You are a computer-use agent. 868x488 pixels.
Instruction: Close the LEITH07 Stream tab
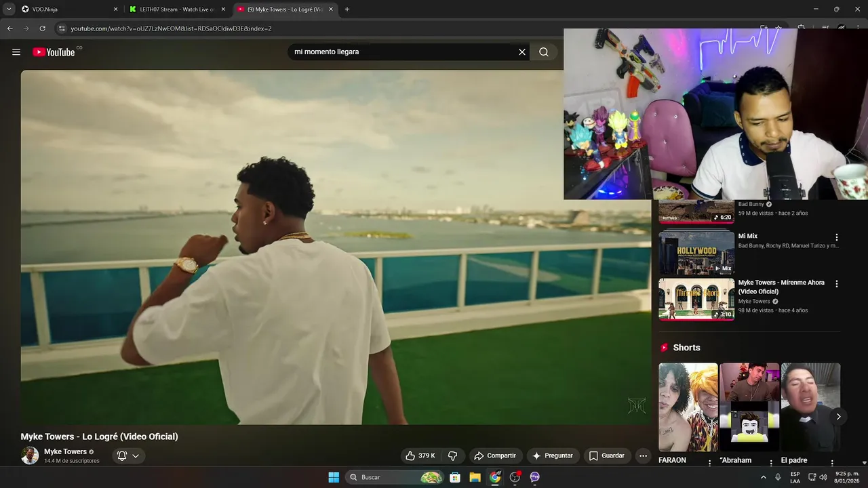click(x=224, y=9)
